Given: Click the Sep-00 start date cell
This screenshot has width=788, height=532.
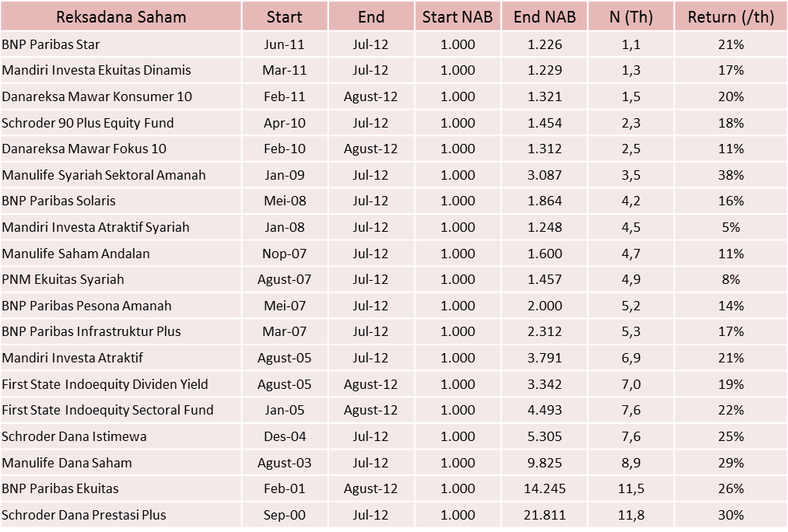Looking at the screenshot, I should click(284, 515).
